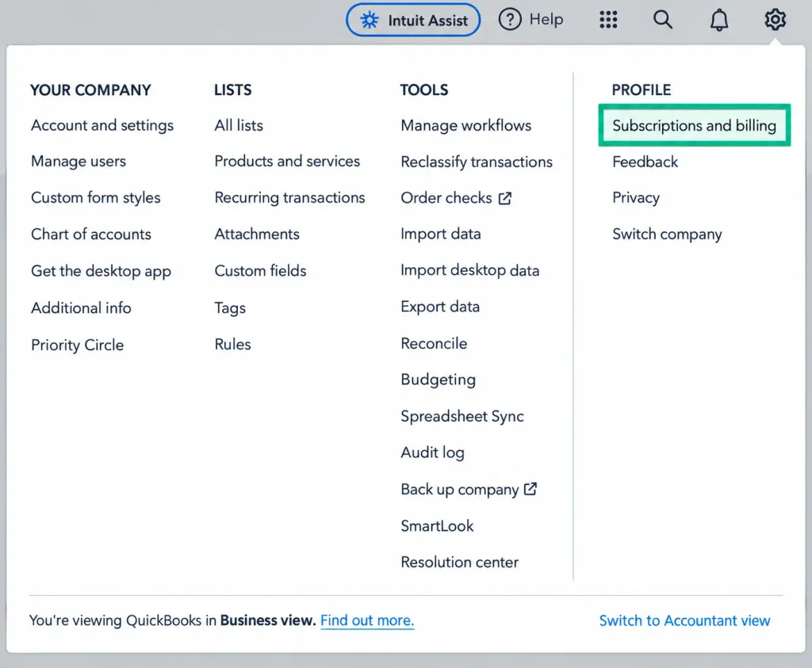Click the settings gear icon
Image resolution: width=812 pixels, height=668 pixels.
coord(775,20)
